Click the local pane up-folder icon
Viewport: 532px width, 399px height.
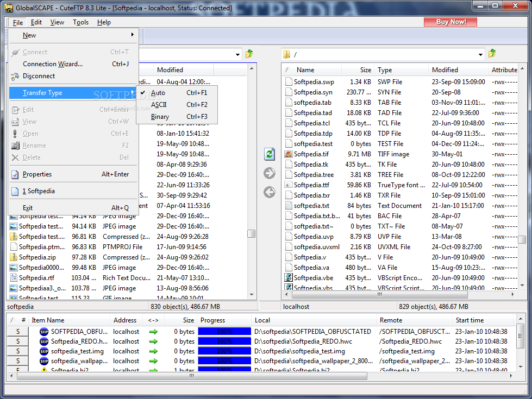[249, 54]
